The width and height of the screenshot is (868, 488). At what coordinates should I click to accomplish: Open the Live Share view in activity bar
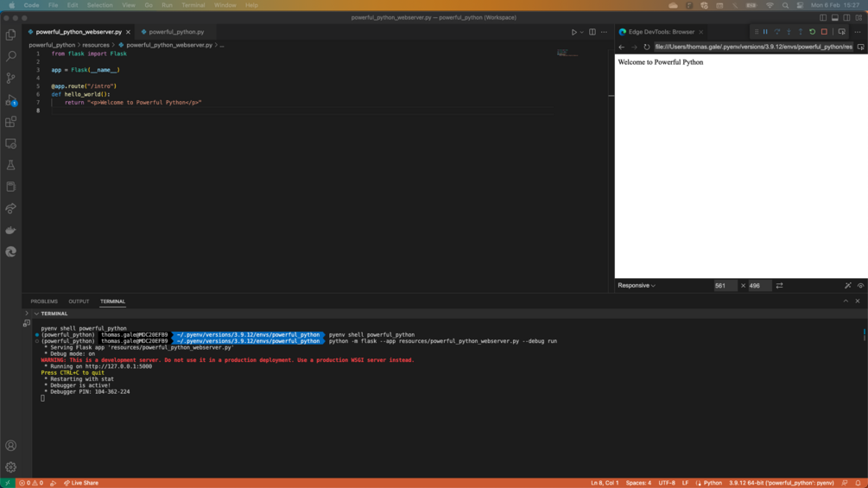pyautogui.click(x=10, y=209)
